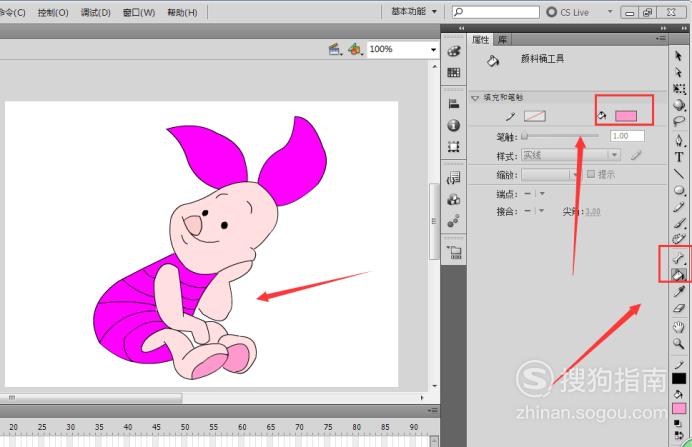Click the Swap Colors icon

678,435
